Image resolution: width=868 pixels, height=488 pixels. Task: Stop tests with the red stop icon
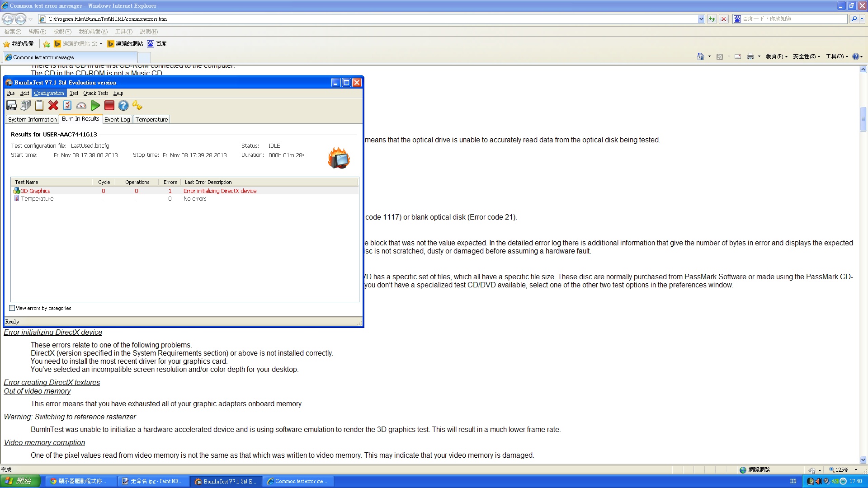(x=109, y=105)
